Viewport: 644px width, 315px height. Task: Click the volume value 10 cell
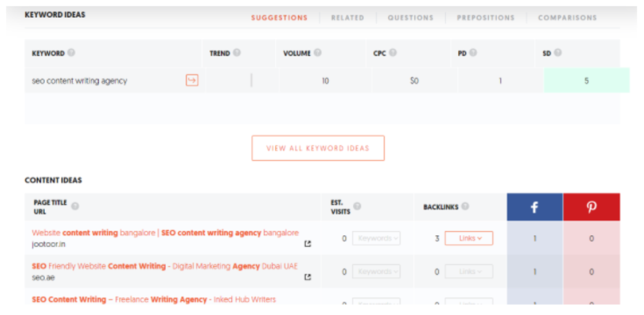[x=325, y=80]
